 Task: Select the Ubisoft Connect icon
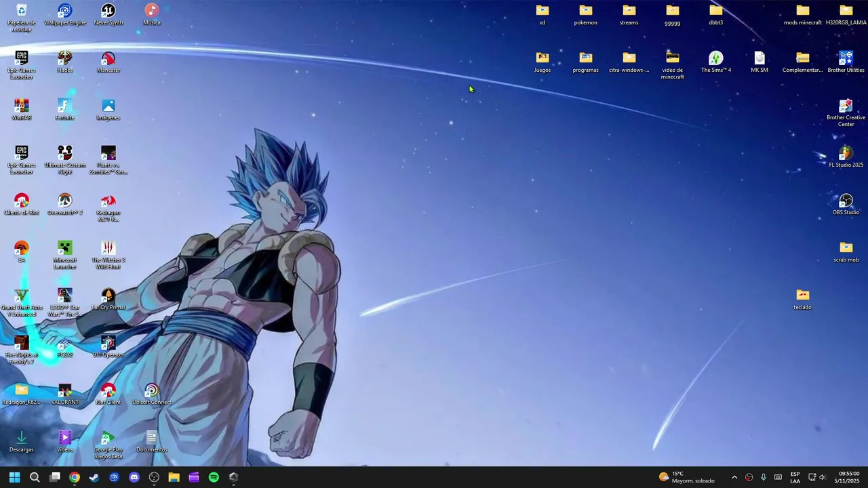pos(152,394)
